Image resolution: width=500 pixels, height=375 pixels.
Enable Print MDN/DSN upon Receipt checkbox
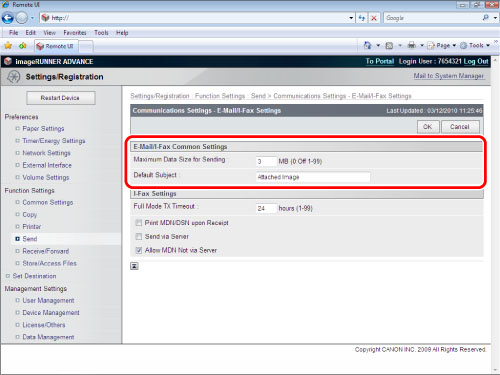click(x=138, y=223)
